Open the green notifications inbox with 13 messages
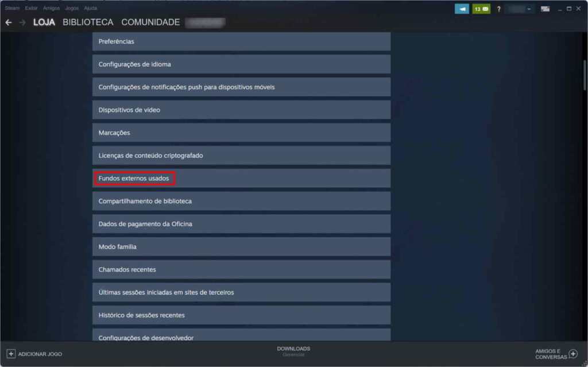This screenshot has width=588, height=367. click(481, 9)
